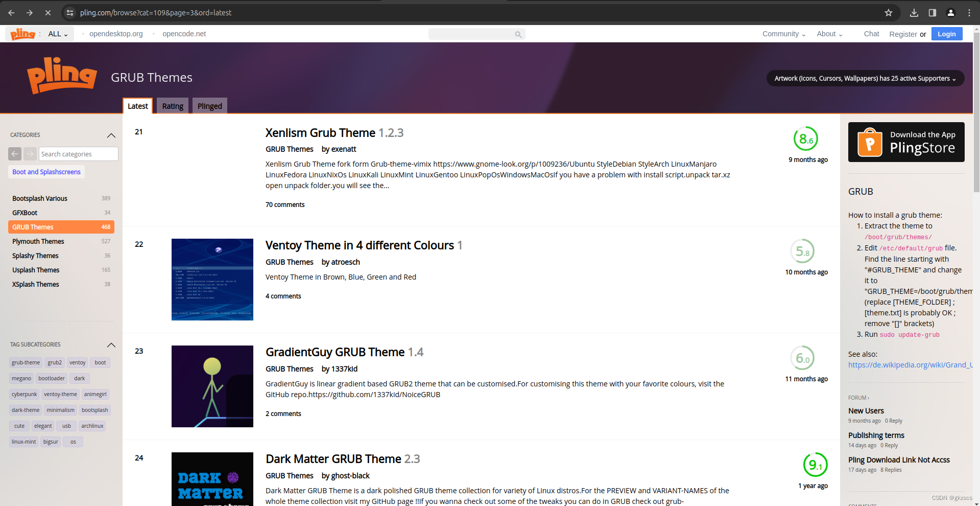
Task: Click the search magnifier icon
Action: 518,34
